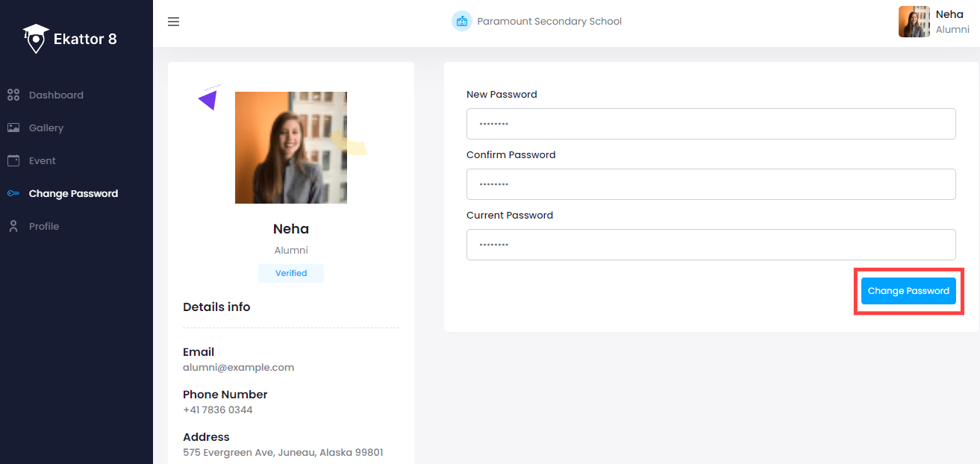The width and height of the screenshot is (980, 464).
Task: Toggle the sidebar with the hamburger icon
Action: (173, 22)
